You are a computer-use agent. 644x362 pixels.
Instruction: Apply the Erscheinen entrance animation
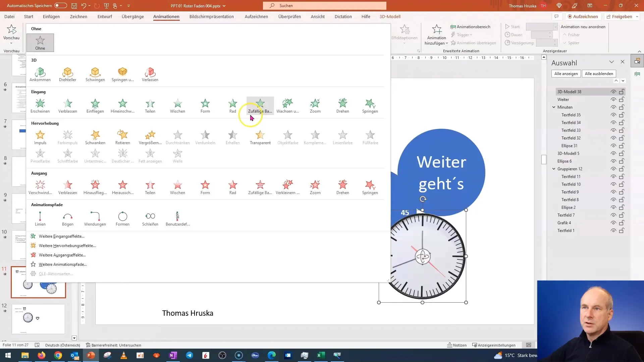click(40, 106)
